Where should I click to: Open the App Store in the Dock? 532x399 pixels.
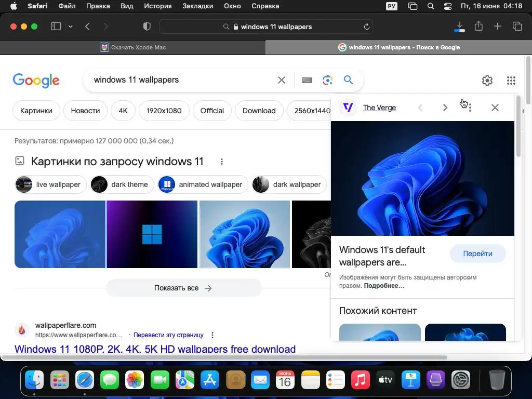point(210,380)
